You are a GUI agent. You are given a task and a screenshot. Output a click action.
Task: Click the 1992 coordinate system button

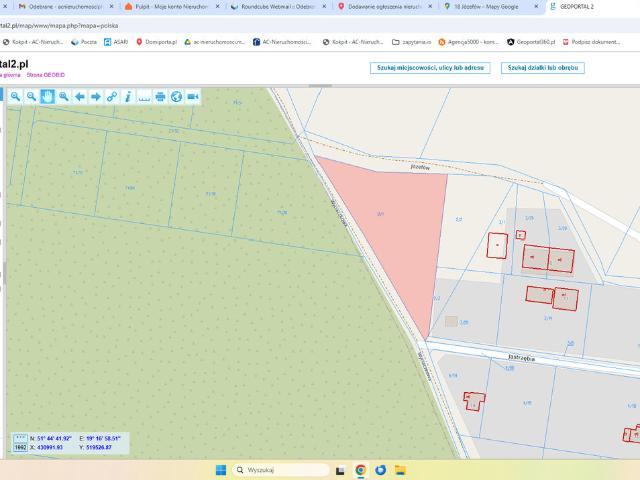(20, 447)
